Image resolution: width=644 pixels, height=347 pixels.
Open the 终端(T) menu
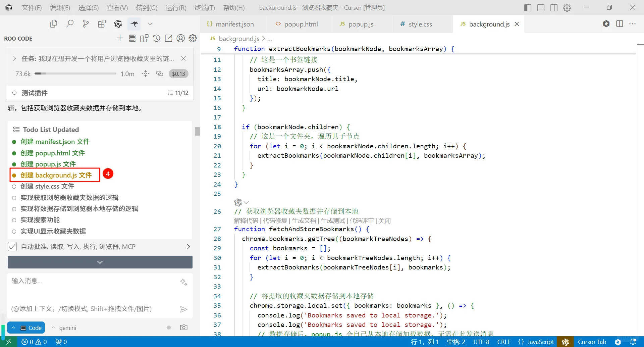click(x=205, y=7)
